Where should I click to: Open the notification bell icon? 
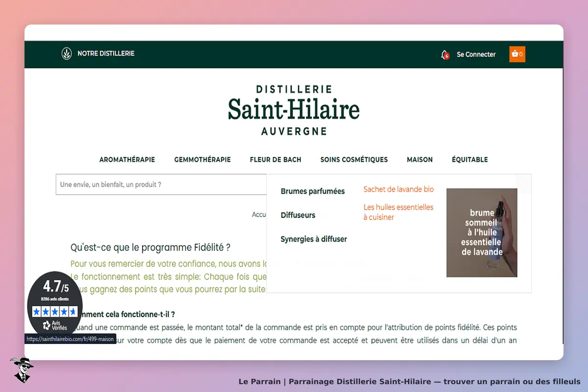pos(444,54)
